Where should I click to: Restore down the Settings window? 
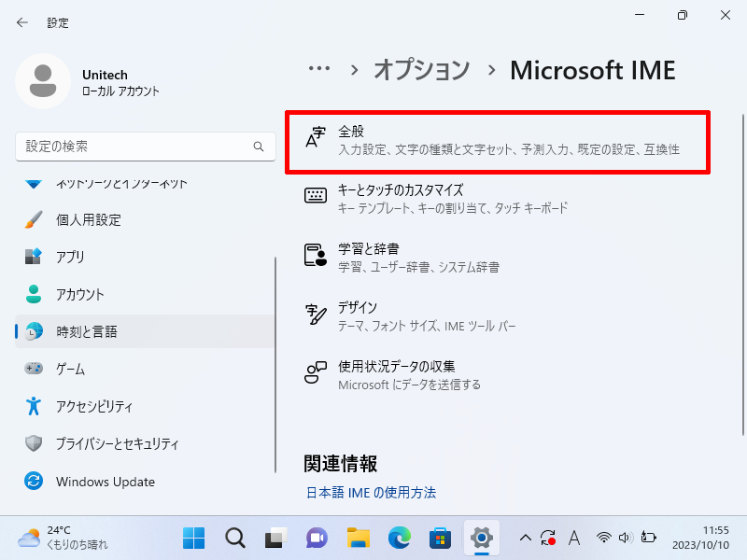pyautogui.click(x=683, y=15)
